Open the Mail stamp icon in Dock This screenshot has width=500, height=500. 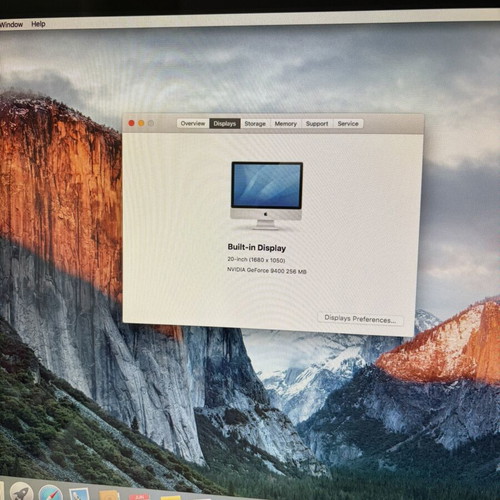(79, 494)
